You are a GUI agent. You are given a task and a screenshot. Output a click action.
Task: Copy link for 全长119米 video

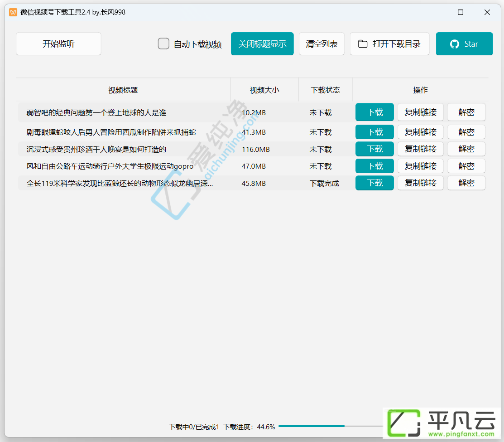click(420, 183)
